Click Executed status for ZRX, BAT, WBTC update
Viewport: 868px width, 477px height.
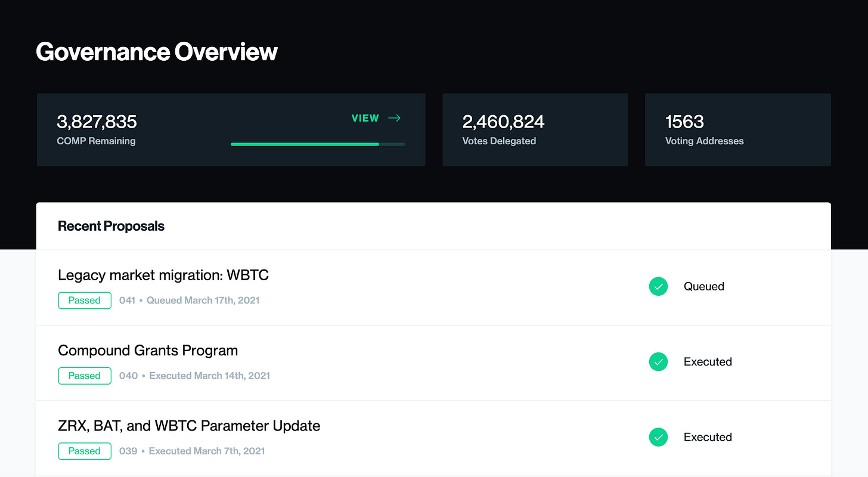pos(708,437)
